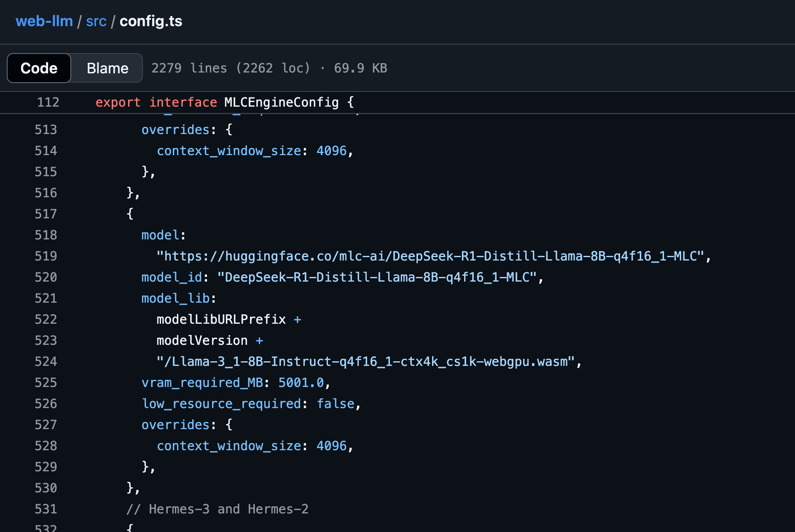Click 'overrides' on line 527
This screenshot has width=795, height=532.
coord(175,425)
